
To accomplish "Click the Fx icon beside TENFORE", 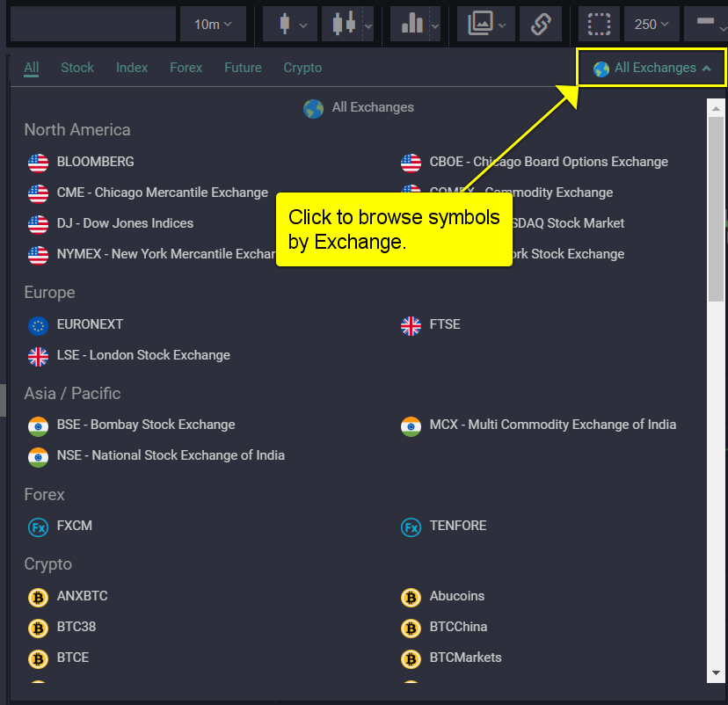I will click(411, 527).
